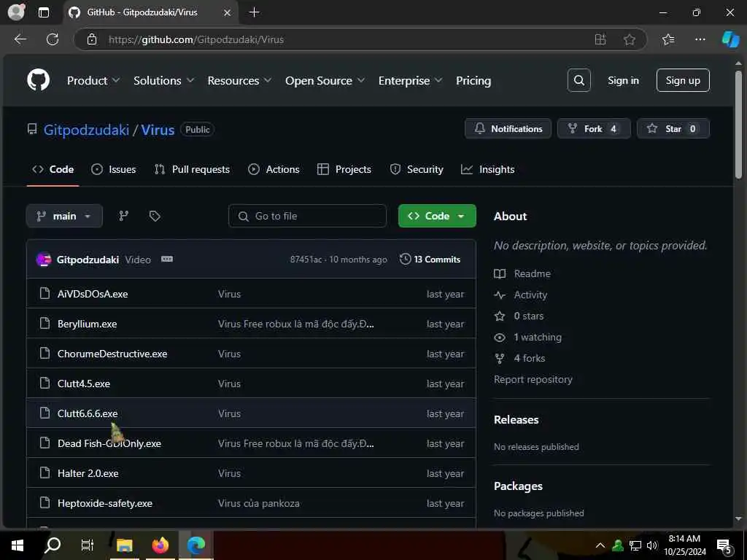The image size is (747, 560).
Task: Open the 13 Commits history link
Action: coord(430,259)
